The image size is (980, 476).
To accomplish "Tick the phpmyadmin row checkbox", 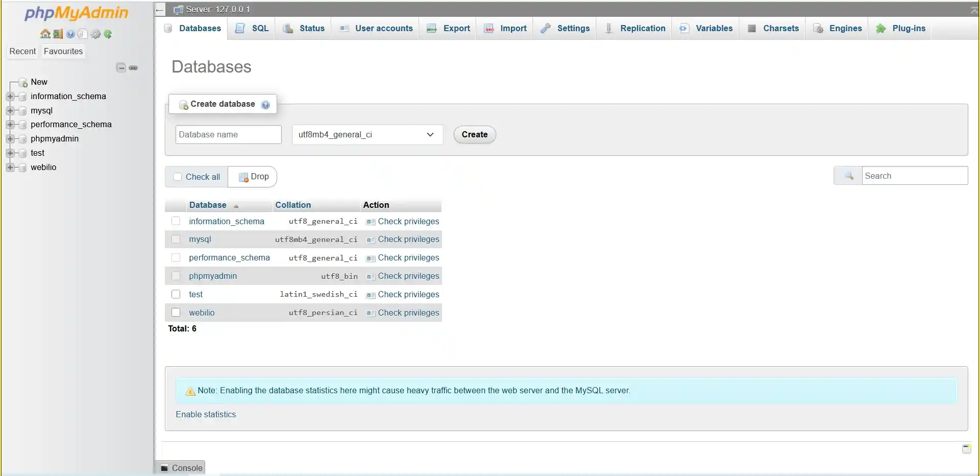I will point(176,276).
